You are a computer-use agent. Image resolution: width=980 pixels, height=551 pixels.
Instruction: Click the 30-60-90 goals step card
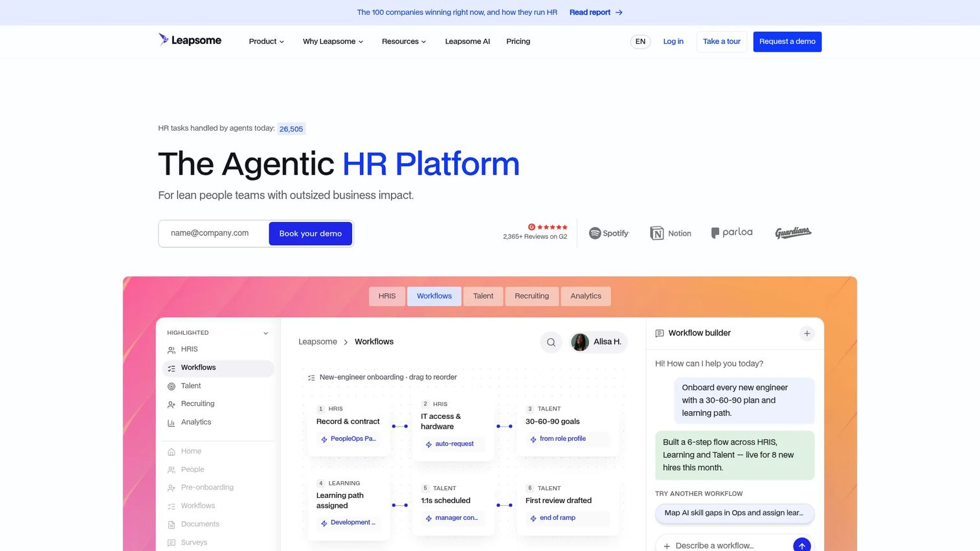pos(568,426)
